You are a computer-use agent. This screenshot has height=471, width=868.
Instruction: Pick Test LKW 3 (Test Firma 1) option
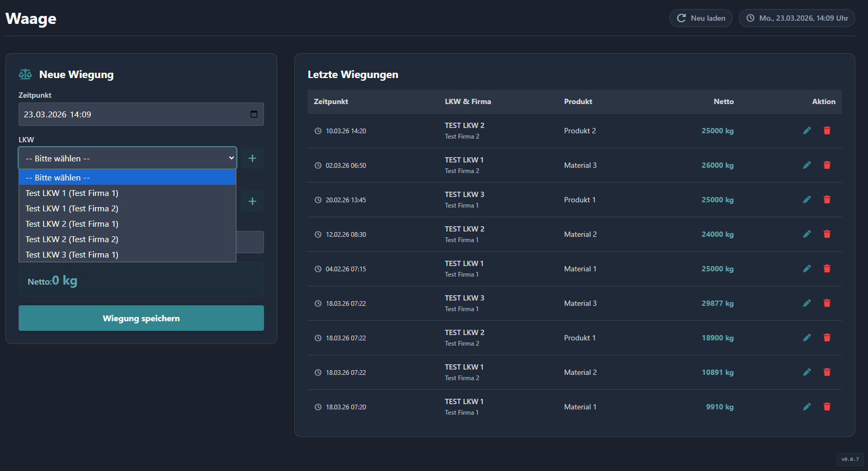(x=72, y=255)
